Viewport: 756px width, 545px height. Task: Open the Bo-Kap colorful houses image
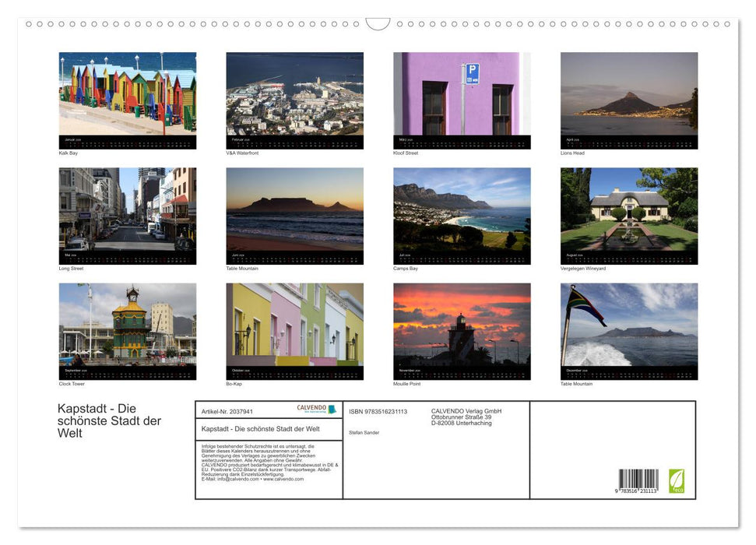point(294,331)
